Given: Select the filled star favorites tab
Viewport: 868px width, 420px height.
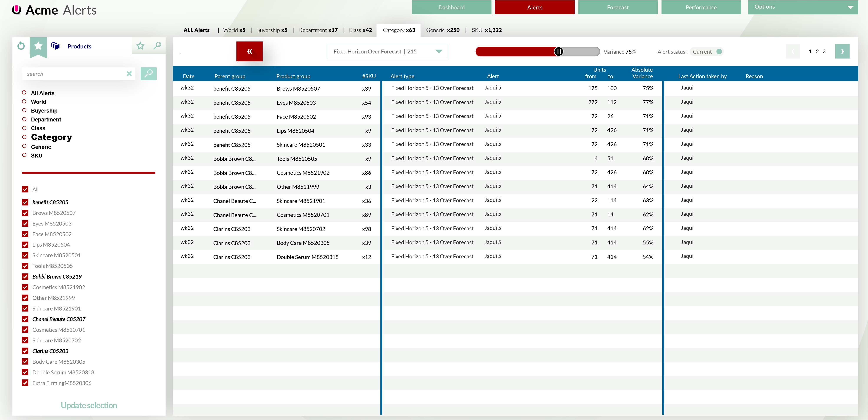Looking at the screenshot, I should (x=38, y=46).
